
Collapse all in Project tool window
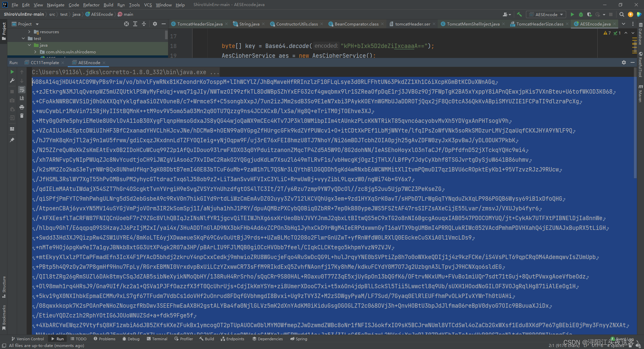(144, 24)
